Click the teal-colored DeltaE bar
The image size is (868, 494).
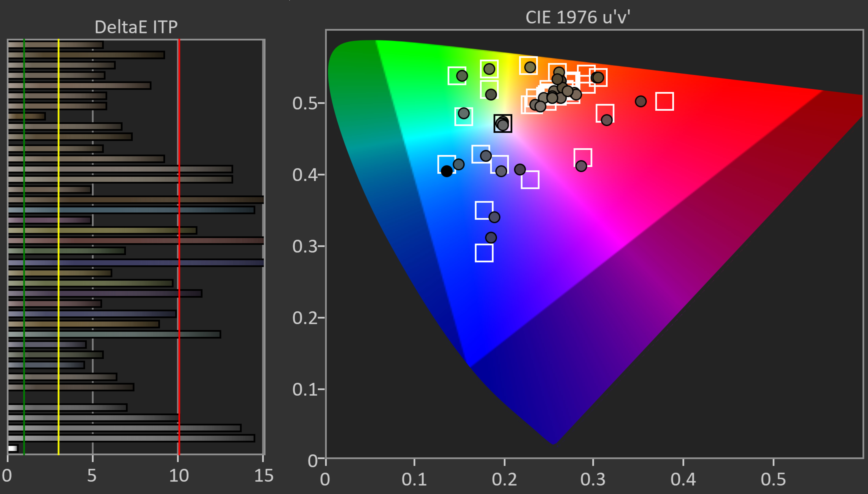(x=136, y=210)
